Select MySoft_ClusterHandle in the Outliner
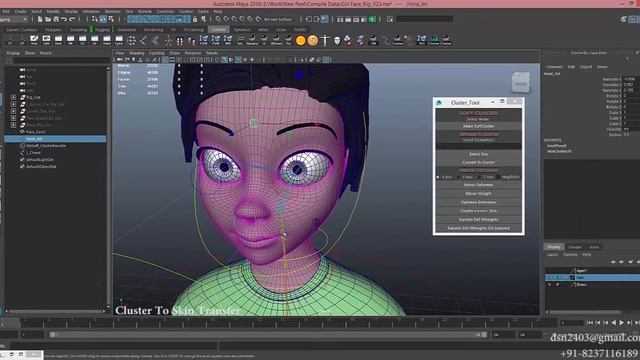 click(46, 146)
